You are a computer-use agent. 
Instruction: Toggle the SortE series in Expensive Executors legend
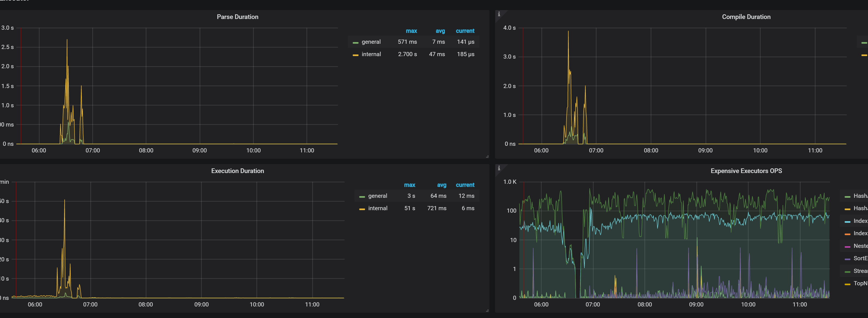pos(860,258)
